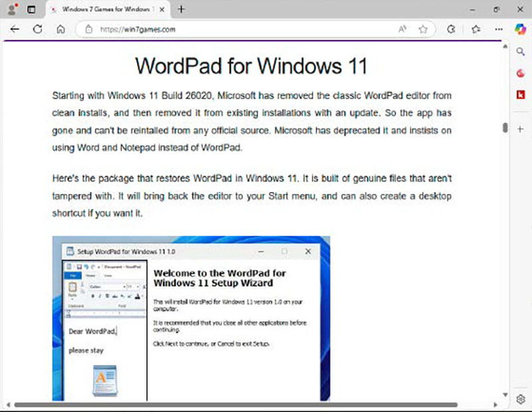This screenshot has width=532, height=412.
Task: Add this page to favorites star
Action: pyautogui.click(x=423, y=29)
